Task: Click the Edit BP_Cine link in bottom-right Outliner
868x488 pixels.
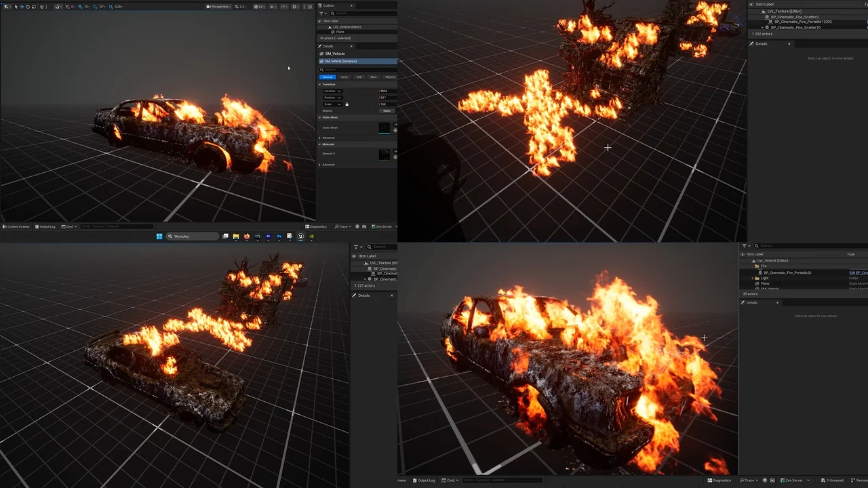Action: coord(859,272)
